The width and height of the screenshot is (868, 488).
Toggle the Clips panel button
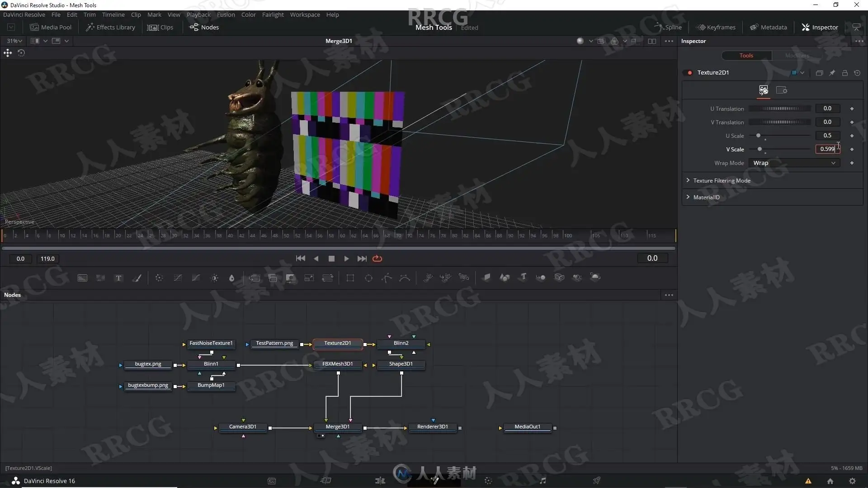(160, 27)
